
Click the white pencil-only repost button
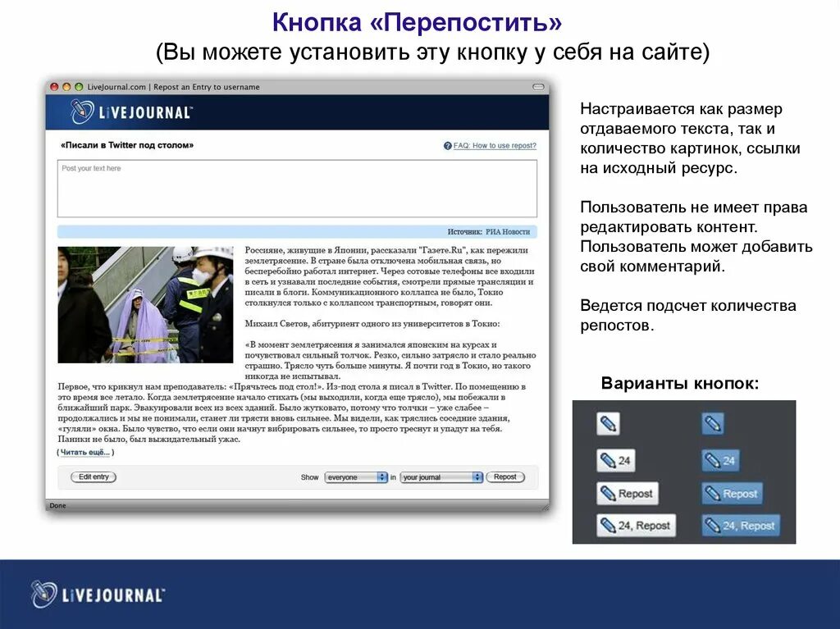(x=608, y=424)
